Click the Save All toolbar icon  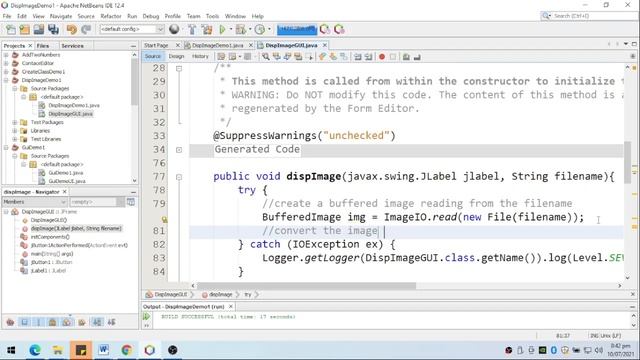[53, 29]
